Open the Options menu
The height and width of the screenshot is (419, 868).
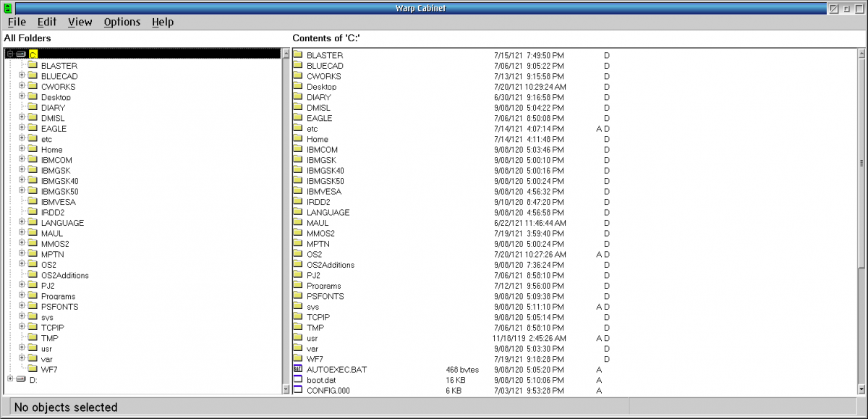122,22
